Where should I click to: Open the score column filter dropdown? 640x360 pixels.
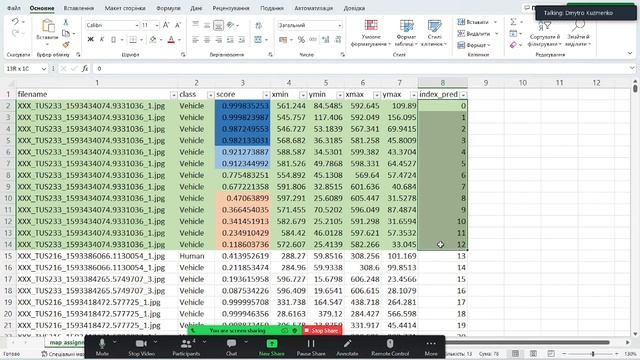click(266, 95)
